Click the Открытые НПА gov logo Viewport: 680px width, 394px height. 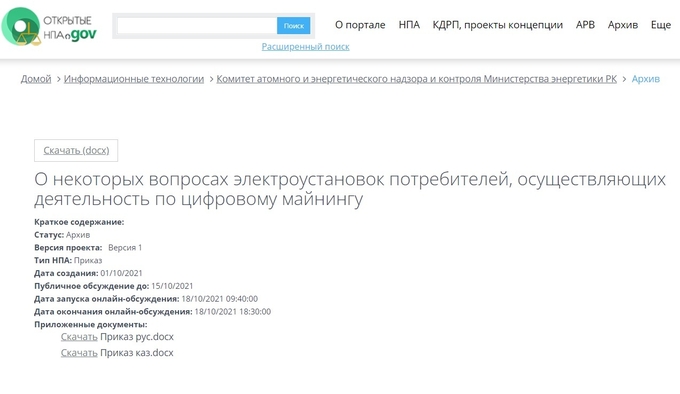[x=49, y=27]
